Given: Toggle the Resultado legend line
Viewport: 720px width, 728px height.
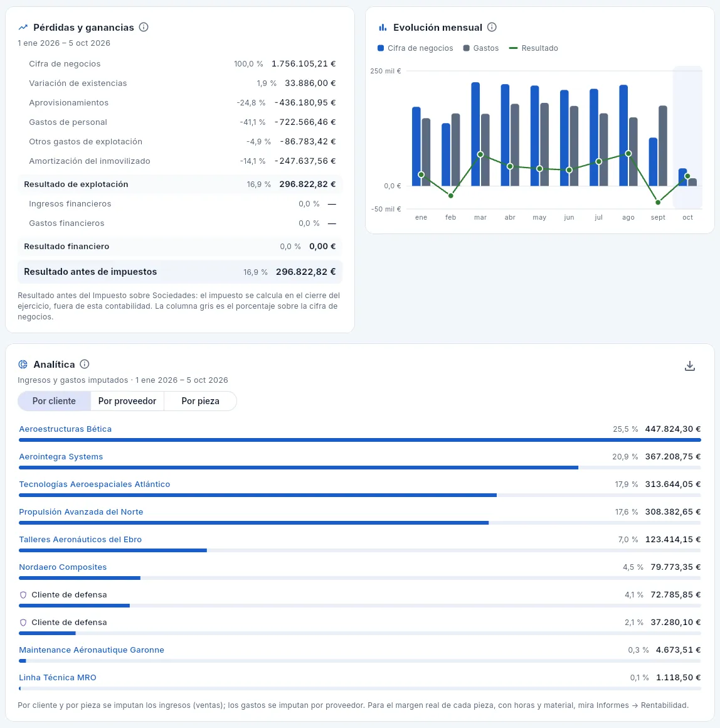Looking at the screenshot, I should 534,48.
